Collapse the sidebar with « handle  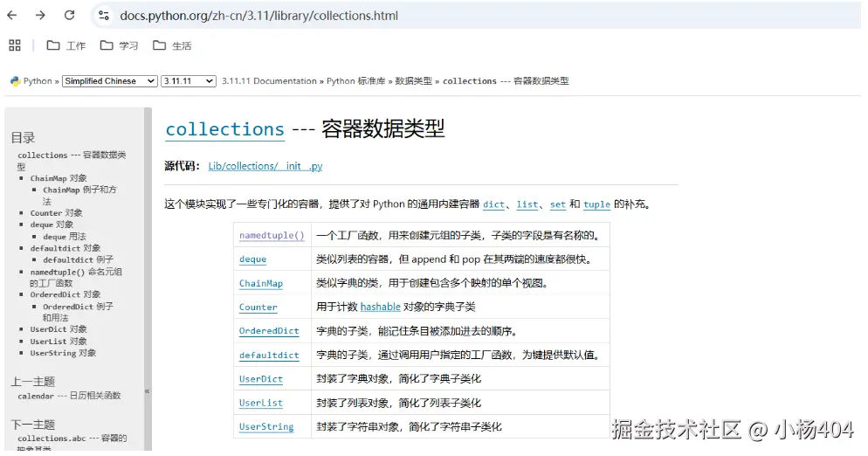point(148,391)
